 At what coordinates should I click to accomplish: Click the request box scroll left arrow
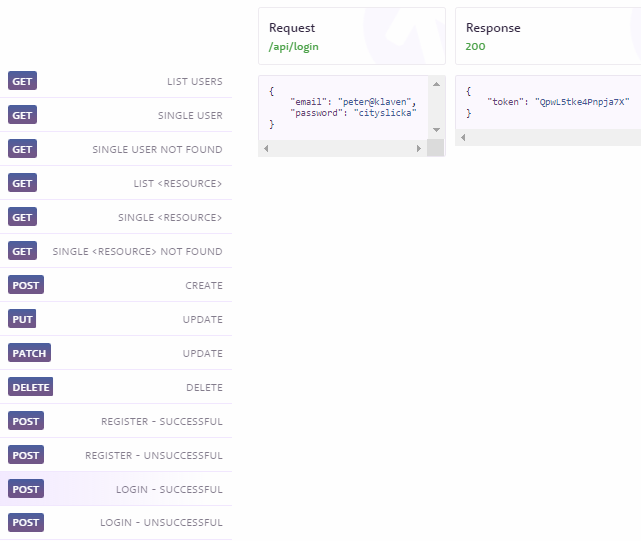[x=266, y=148]
